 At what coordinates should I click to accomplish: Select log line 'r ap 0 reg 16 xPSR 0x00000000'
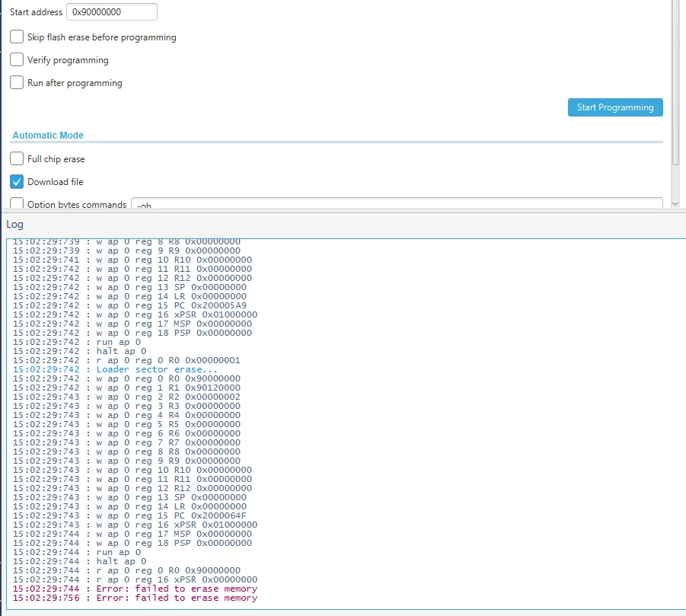click(135, 579)
